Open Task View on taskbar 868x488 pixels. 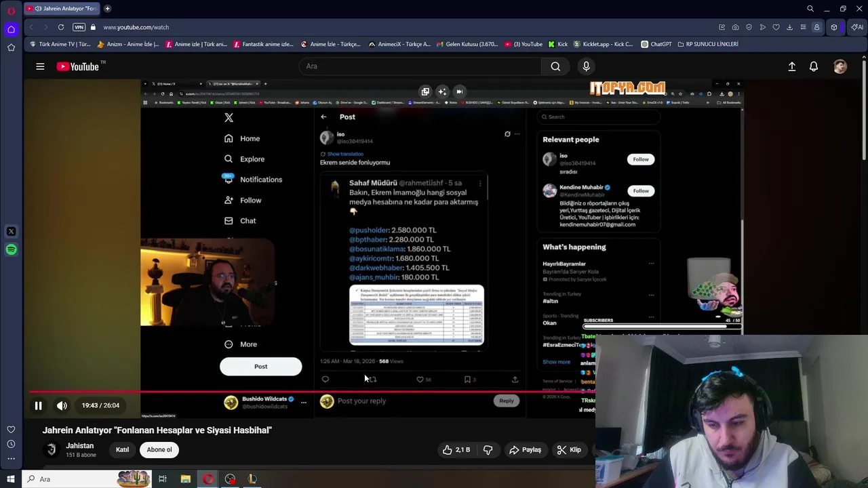163,479
